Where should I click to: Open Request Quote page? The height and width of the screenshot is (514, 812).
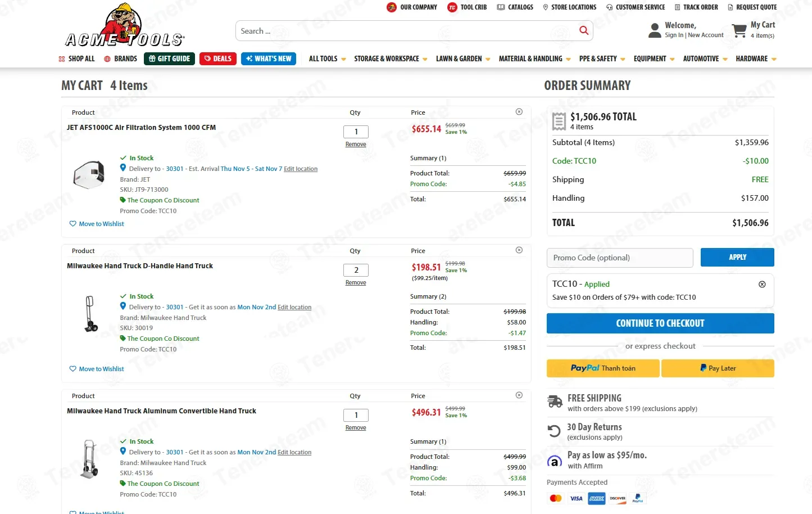click(752, 7)
